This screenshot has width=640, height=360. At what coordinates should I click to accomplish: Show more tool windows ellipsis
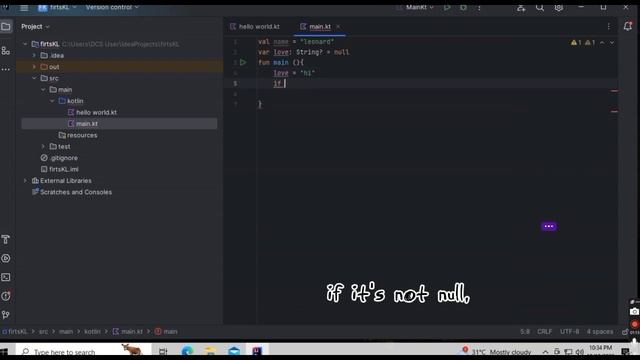click(6, 69)
